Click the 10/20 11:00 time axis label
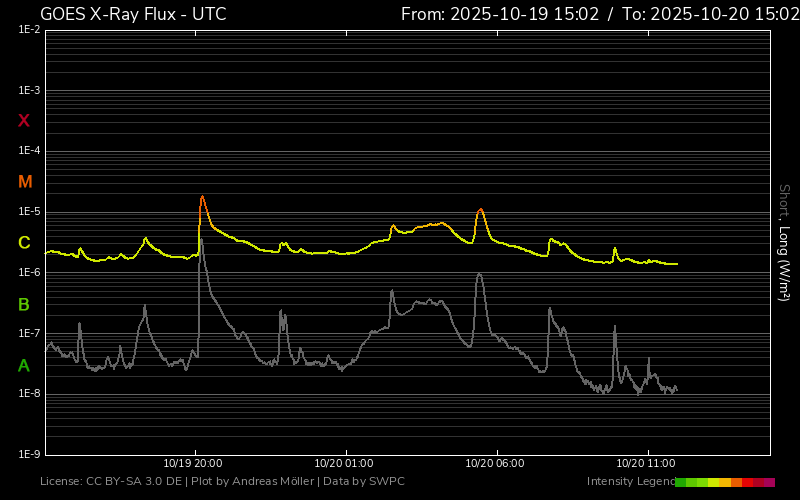Screen dimensions: 800x500 tap(646, 463)
